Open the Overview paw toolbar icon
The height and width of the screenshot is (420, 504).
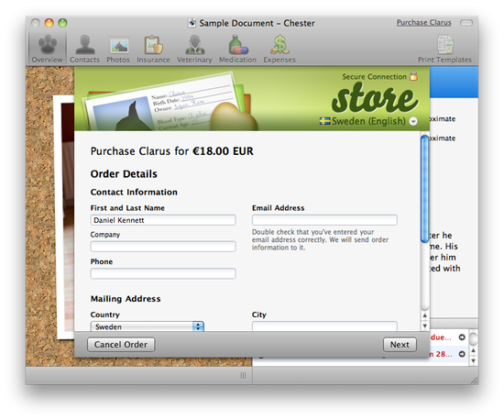point(48,49)
